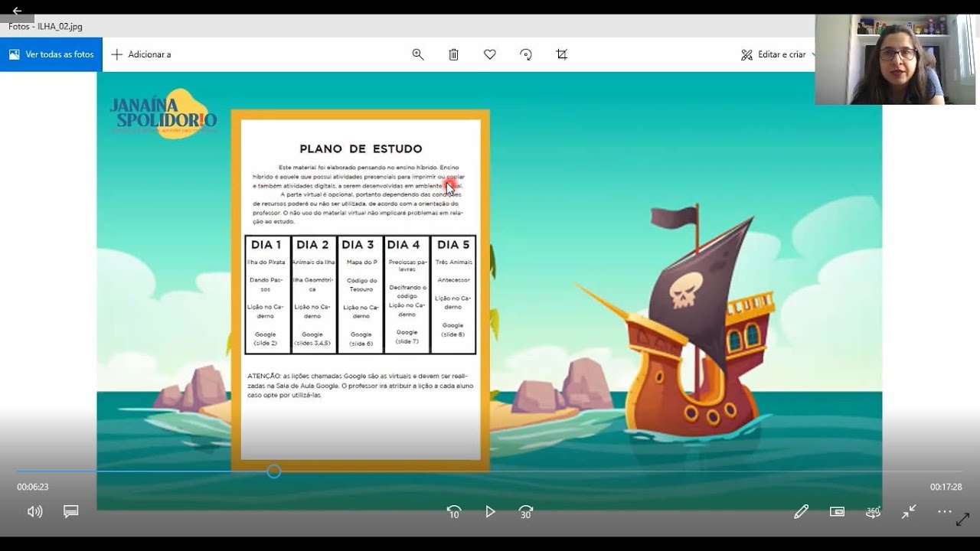The height and width of the screenshot is (551, 980).
Task: Click the DIA 1 column header
Action: [266, 245]
